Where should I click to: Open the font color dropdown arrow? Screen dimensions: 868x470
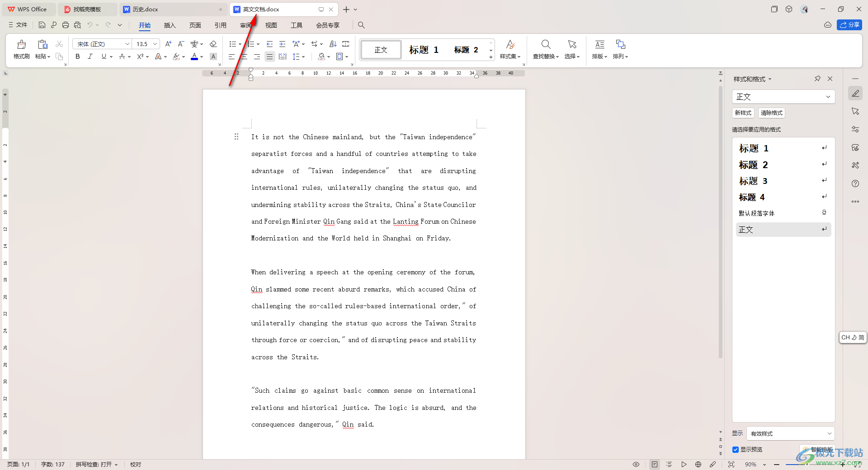pos(202,56)
